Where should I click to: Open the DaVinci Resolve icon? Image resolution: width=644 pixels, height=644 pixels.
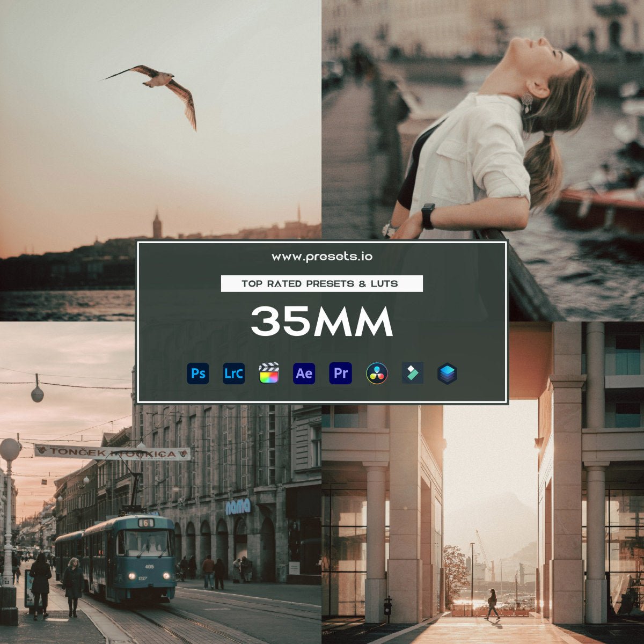click(378, 374)
